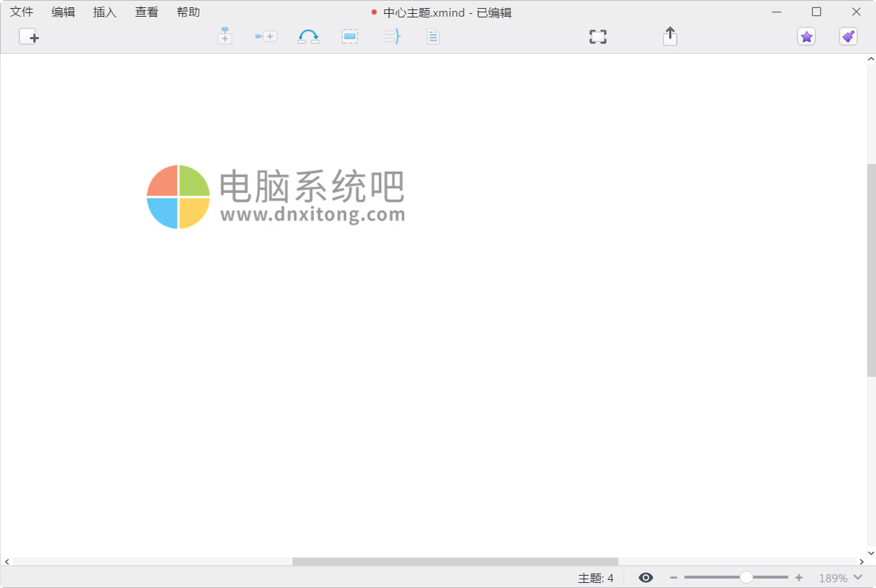876x588 pixels.
Task: Click the scroll left arrow
Action: (x=7, y=561)
